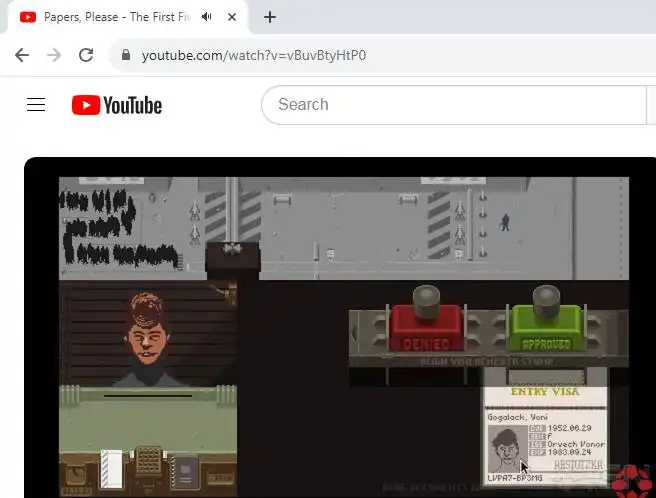The width and height of the screenshot is (656, 498).
Task: Click the speaker grille on the desk
Action: (x=149, y=460)
